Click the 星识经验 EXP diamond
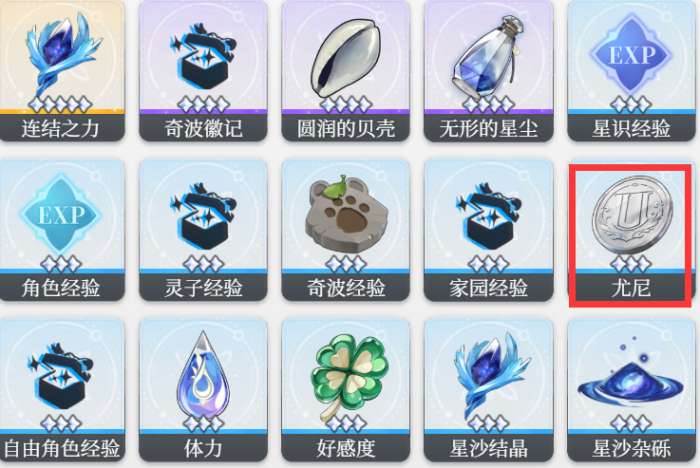This screenshot has width=700, height=468. click(x=631, y=56)
